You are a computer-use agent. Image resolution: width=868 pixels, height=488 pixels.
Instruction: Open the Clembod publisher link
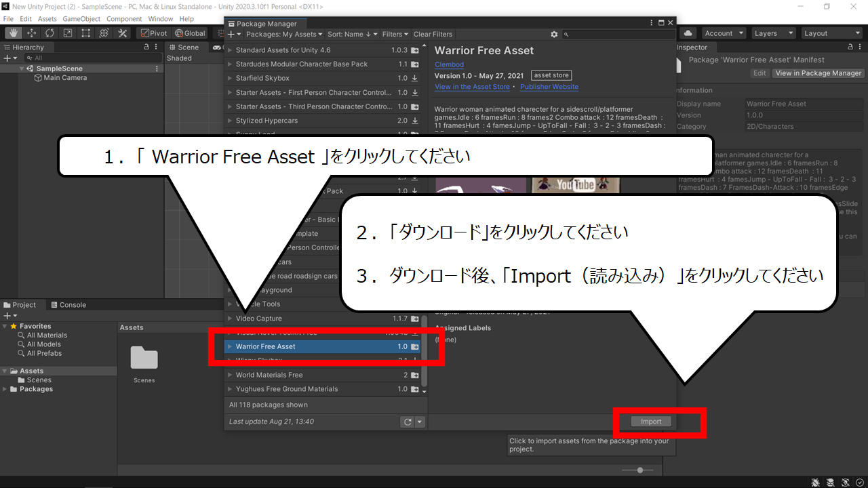coord(449,64)
